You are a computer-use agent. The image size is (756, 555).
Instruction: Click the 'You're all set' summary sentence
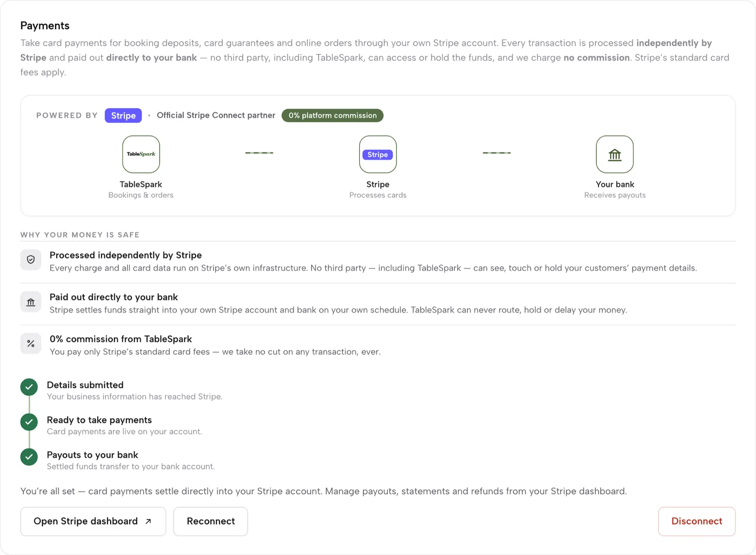[324, 491]
